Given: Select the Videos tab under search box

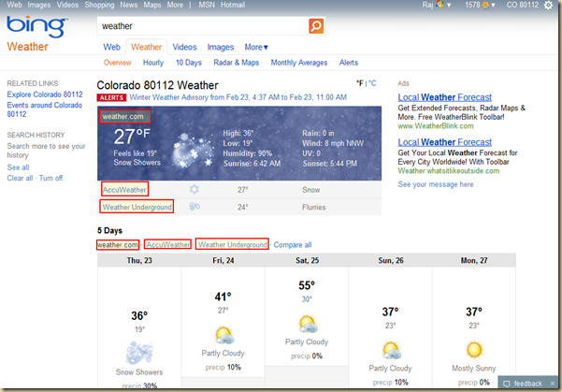Looking at the screenshot, I should click(x=184, y=47).
